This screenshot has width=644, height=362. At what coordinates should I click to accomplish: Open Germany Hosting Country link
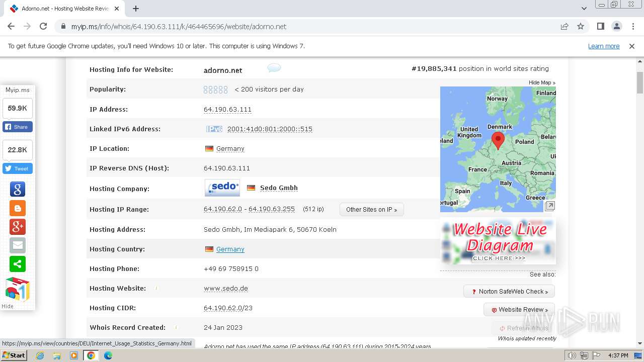click(230, 249)
